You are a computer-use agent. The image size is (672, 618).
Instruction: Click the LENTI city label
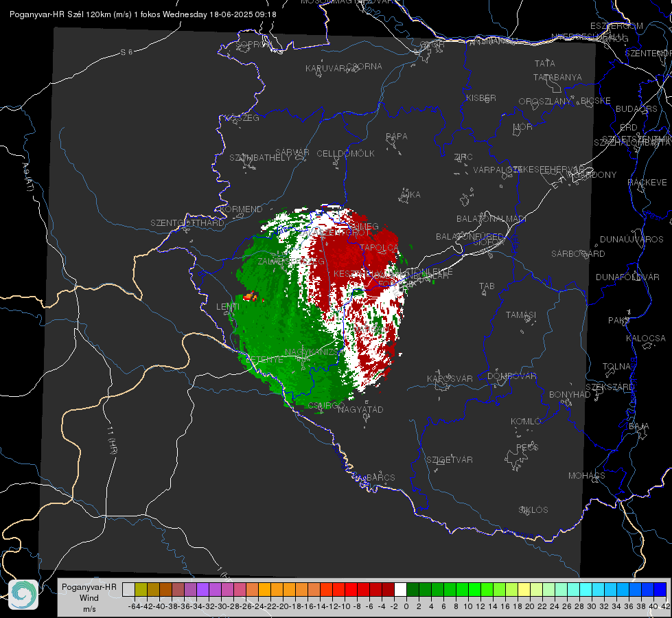tap(228, 307)
